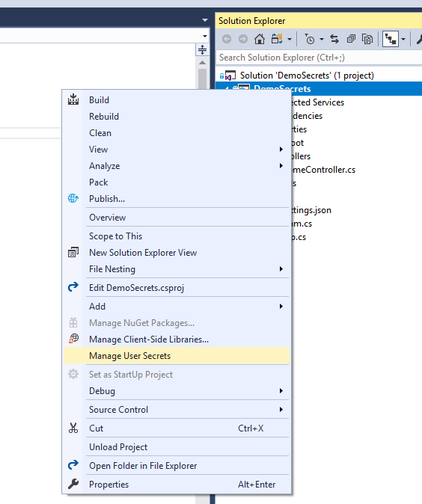This screenshot has width=422, height=504.
Task: Select the Solution 'DemoSecrets' (1 project) row
Action: pos(319,76)
